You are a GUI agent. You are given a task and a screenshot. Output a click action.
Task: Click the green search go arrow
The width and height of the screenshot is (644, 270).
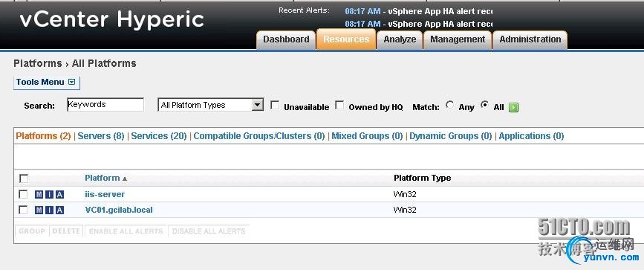point(513,108)
